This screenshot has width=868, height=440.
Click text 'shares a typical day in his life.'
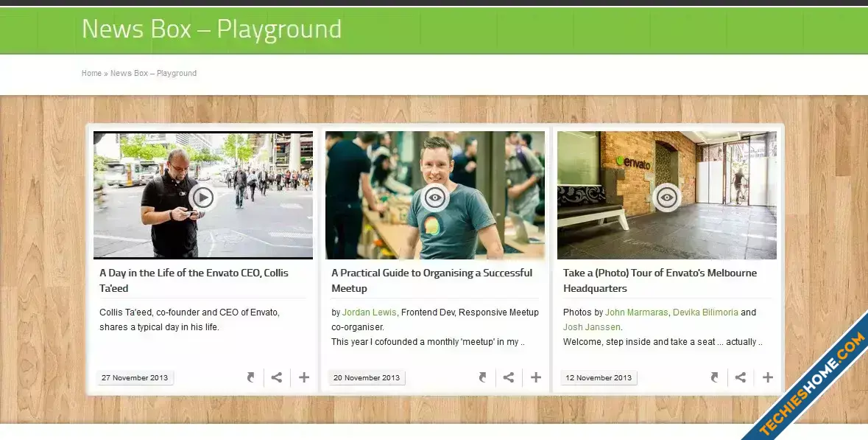tap(160, 327)
